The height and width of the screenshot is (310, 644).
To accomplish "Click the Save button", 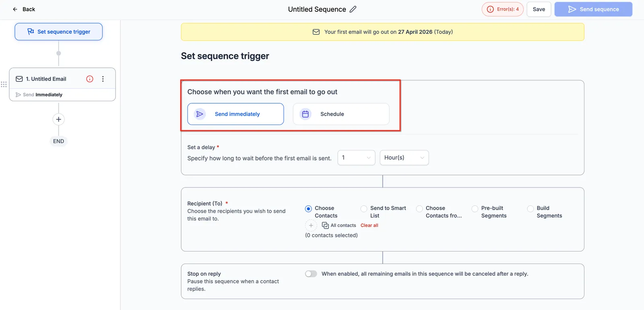I will [539, 9].
